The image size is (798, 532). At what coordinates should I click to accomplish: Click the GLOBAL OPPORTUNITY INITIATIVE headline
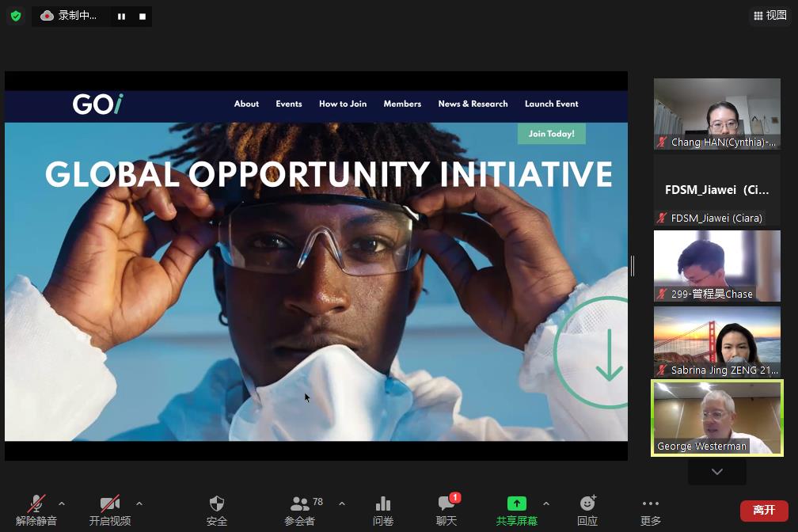pos(329,174)
